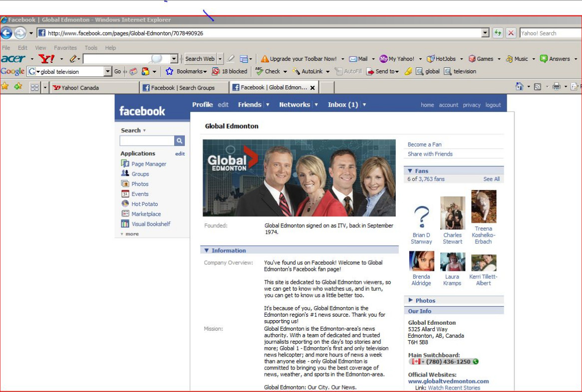This screenshot has height=392, width=582.
Task: Click the Become a Fan link
Action: click(424, 145)
